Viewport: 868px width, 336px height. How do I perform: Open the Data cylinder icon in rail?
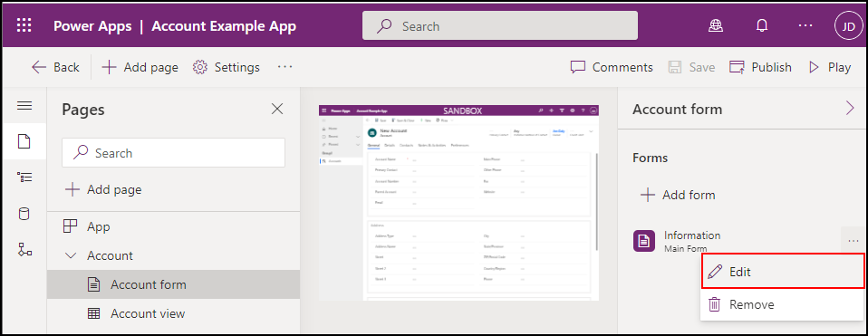point(24,214)
